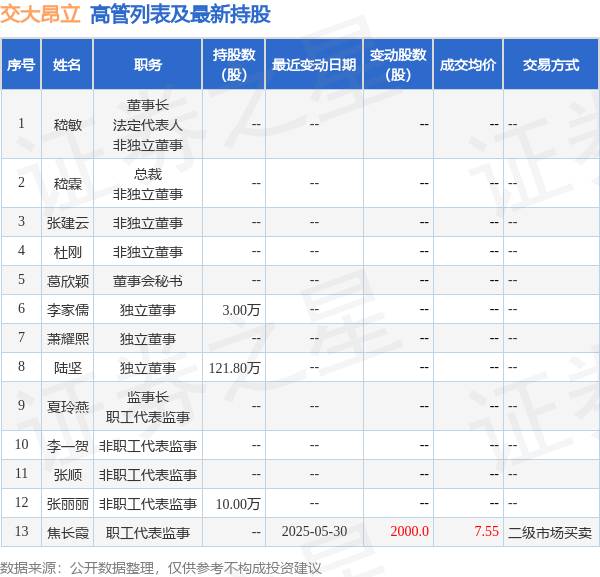Click '职工代表监事' in 焦长霞's row
600x577 pixels.
148,533
